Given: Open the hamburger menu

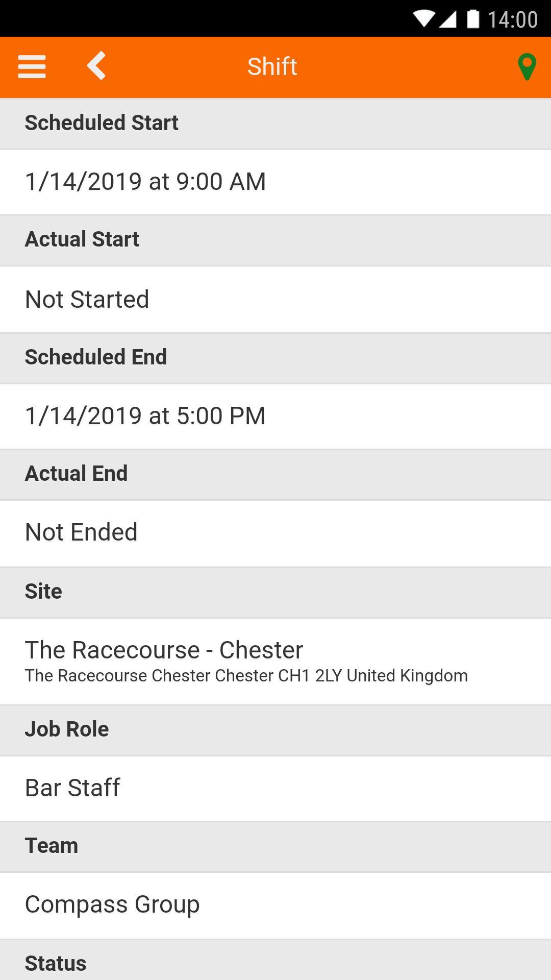Looking at the screenshot, I should click(x=32, y=67).
